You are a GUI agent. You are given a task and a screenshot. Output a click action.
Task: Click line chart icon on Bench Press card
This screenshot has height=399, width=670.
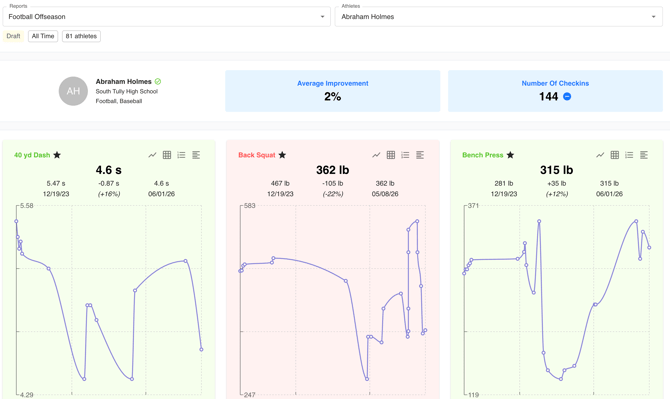[x=600, y=155]
